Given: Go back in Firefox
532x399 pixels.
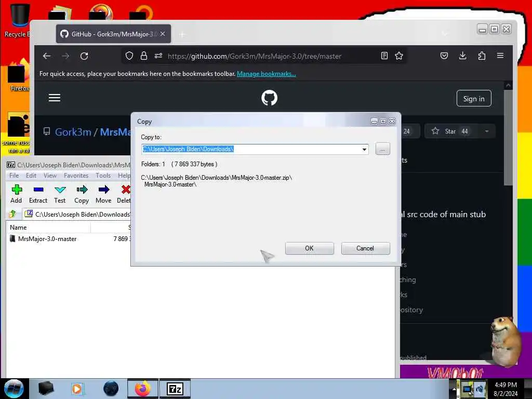Looking at the screenshot, I should [x=47, y=56].
